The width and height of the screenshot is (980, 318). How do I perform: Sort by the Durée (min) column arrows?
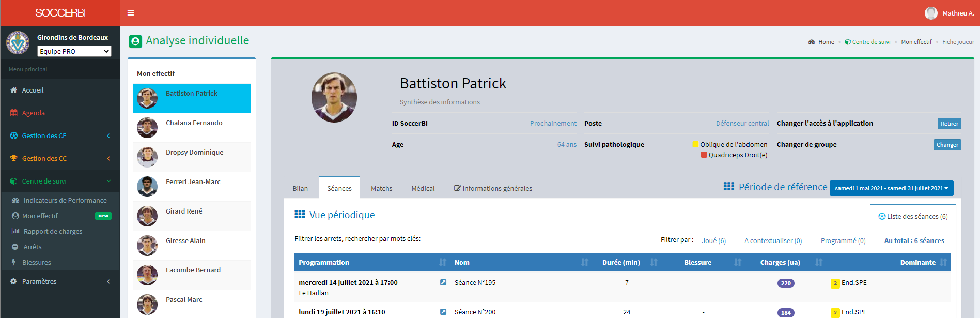point(654,262)
